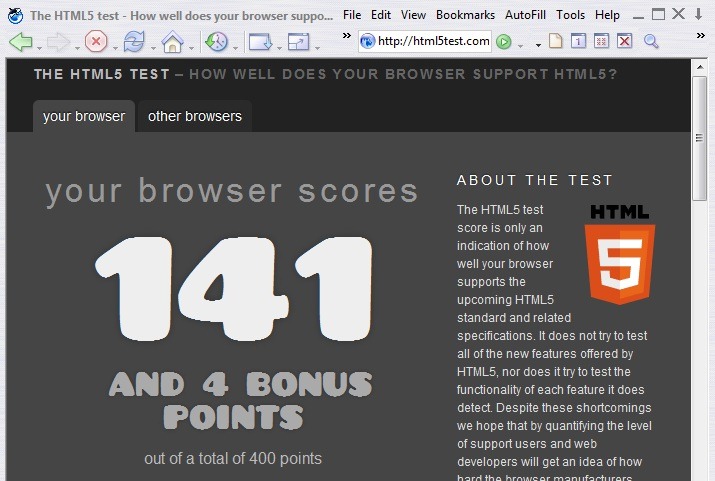This screenshot has height=481, width=715.
Task: Click the window with down-arrow toolbar icon
Action: (260, 42)
